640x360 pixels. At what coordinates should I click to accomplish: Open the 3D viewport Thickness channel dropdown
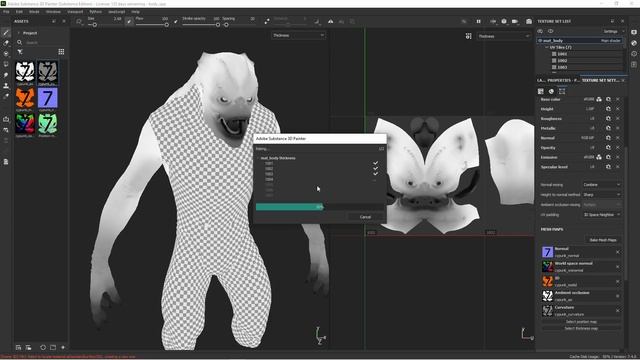point(298,36)
